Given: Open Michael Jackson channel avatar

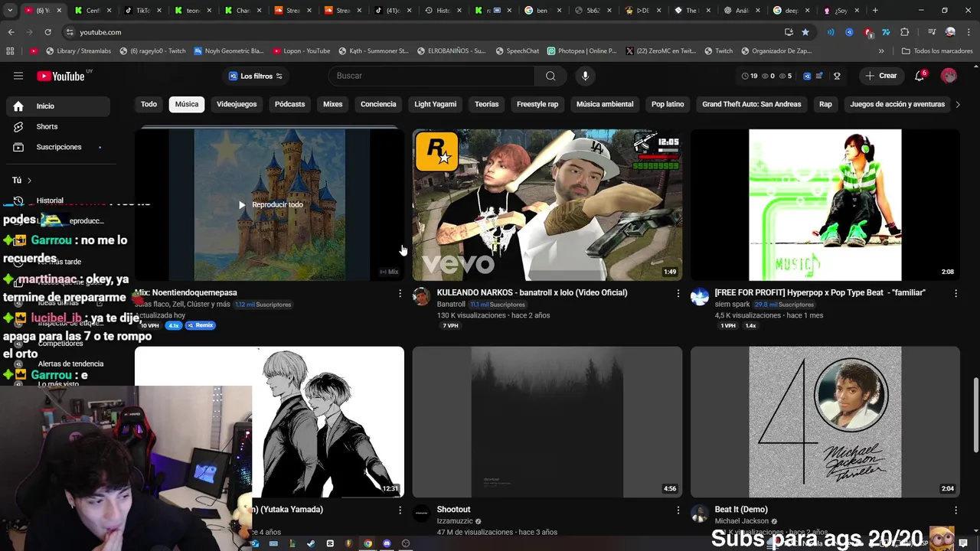Looking at the screenshot, I should click(700, 514).
